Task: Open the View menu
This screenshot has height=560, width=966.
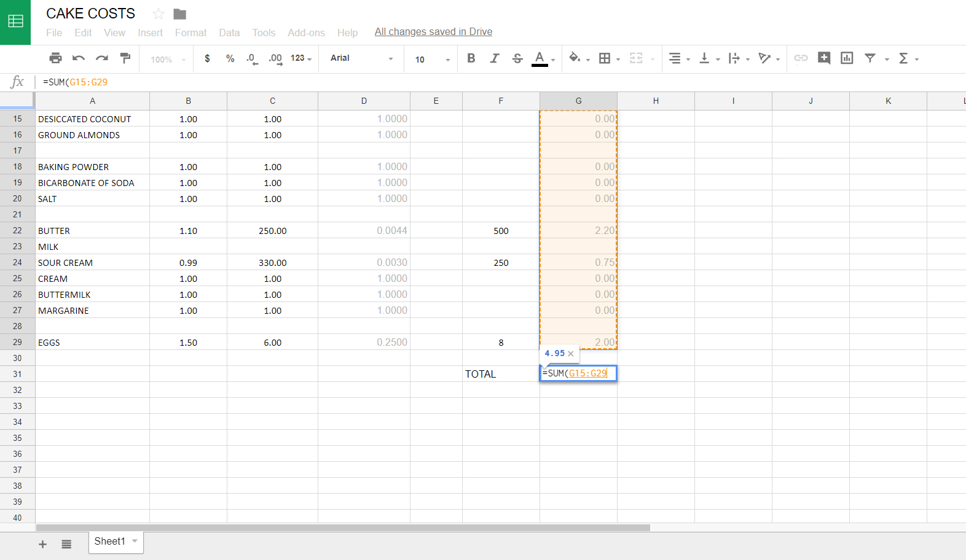Action: point(114,33)
